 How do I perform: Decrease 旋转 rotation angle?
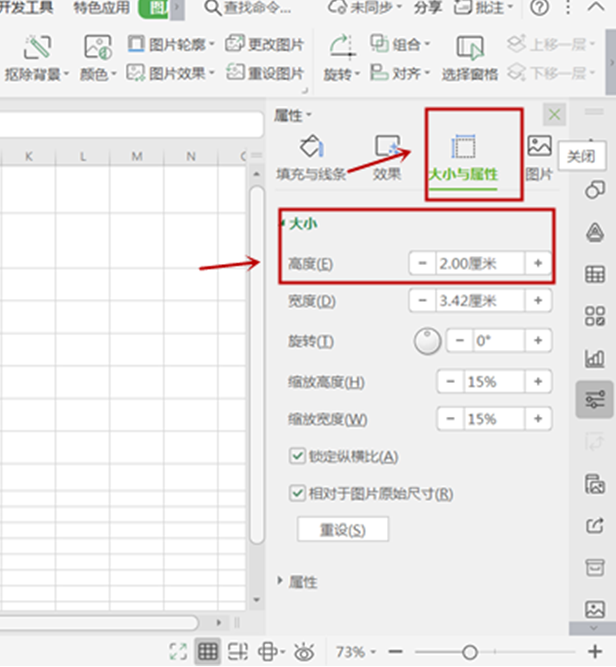pos(460,340)
